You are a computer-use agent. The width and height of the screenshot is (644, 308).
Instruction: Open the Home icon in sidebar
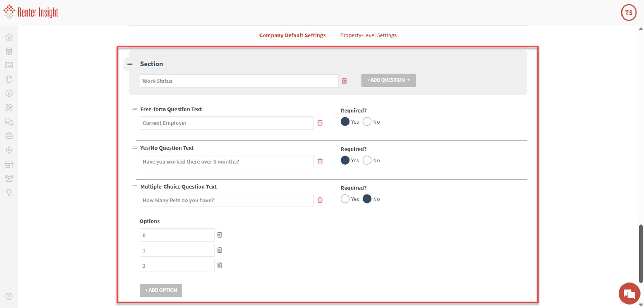(9, 37)
